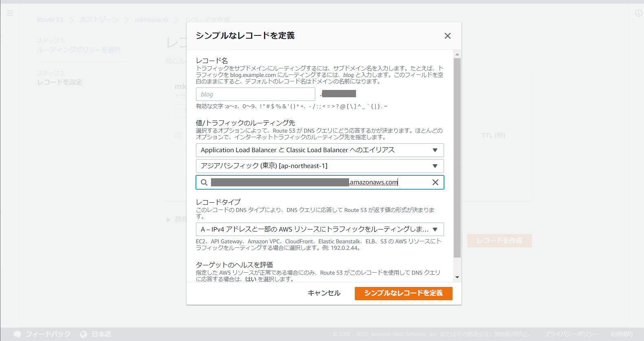The height and width of the screenshot is (341, 644).
Task: Open the record type A – IPv4 dropdown
Action: pos(320,230)
